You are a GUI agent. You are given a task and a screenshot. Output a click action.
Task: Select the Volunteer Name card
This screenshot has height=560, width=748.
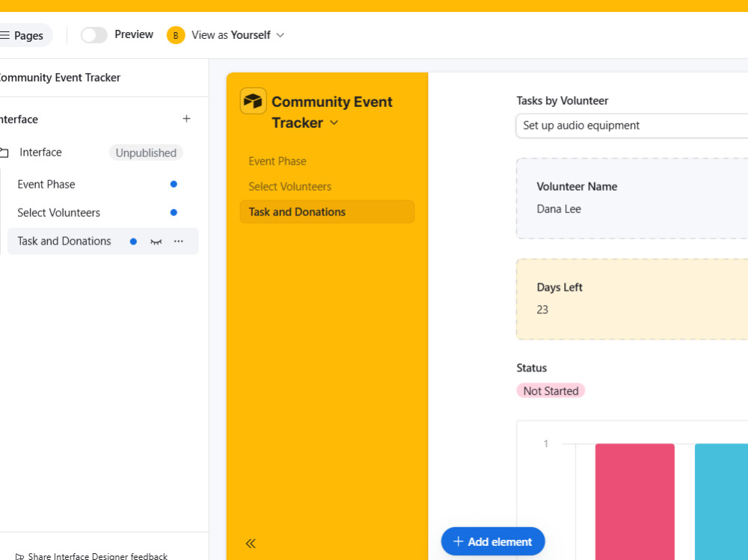tap(632, 198)
